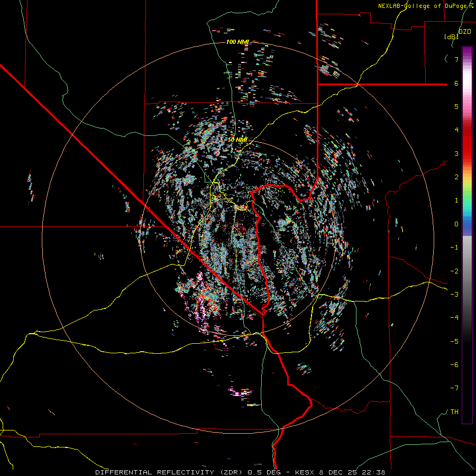Click the 7 value on color scale
Viewport: 476px width, 476px height.
(456, 59)
